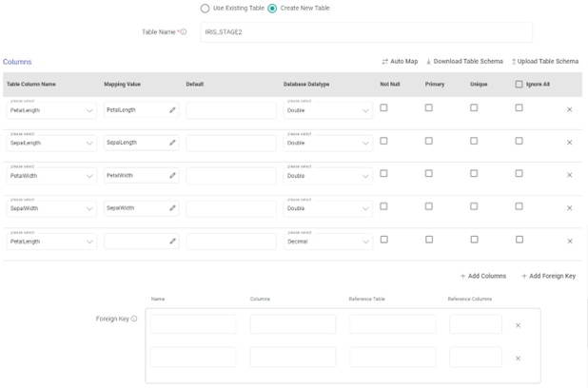Open datatype dropdown for PetalWidth row
Image resolution: width=588 pixels, height=388 pixels.
[328, 176]
